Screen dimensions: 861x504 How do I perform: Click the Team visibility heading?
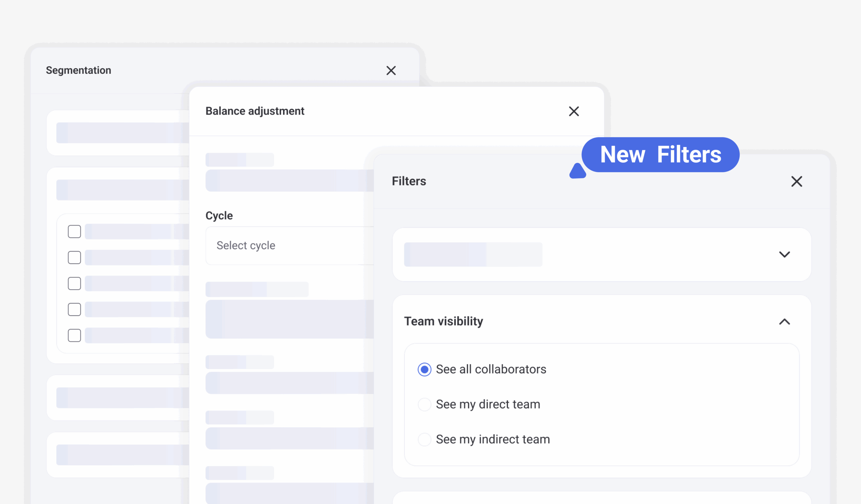click(x=444, y=322)
